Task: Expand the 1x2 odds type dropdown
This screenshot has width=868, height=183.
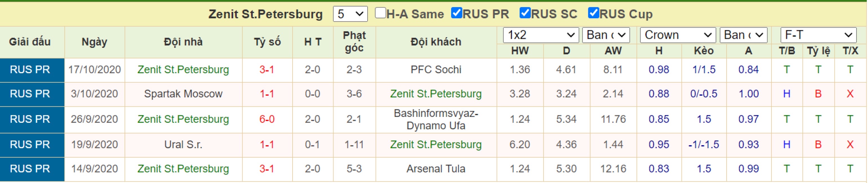Action: (x=541, y=35)
